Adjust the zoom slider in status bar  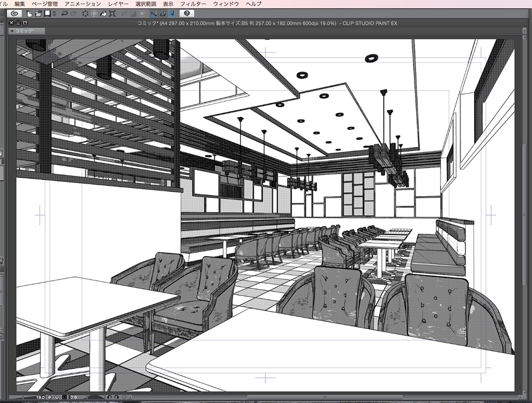pos(22,397)
